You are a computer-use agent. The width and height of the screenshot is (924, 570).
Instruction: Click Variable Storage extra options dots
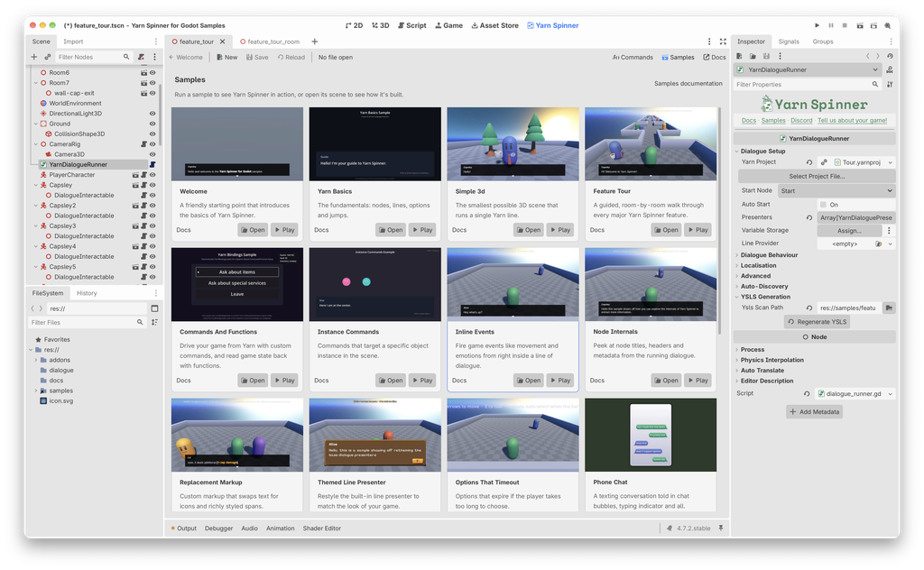[x=889, y=231]
